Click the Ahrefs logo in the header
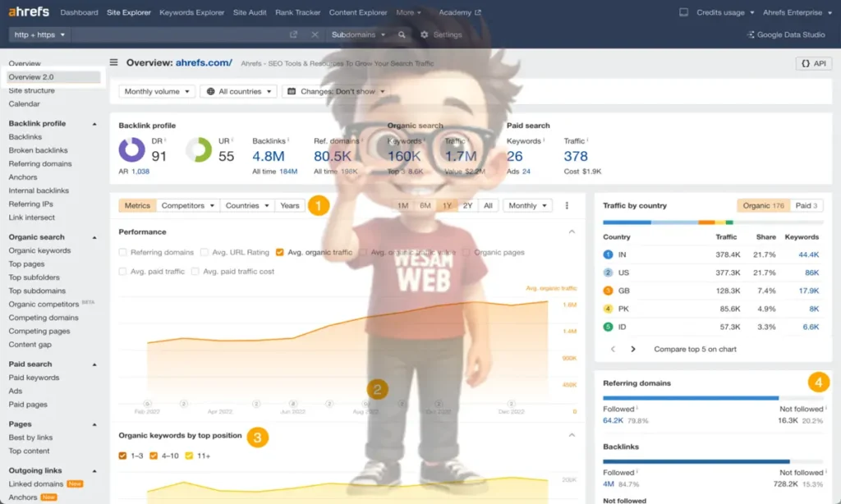This screenshot has width=841, height=504. coord(29,12)
